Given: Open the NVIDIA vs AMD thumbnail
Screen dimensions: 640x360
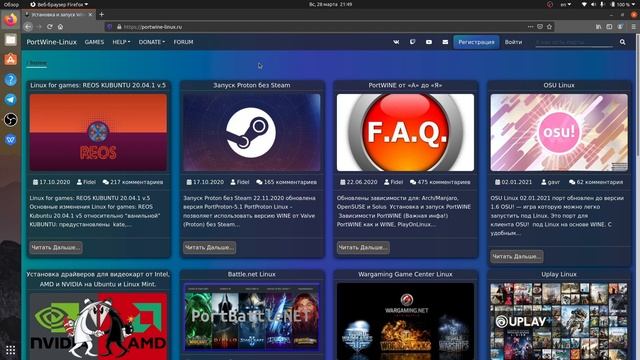Looking at the screenshot, I should coord(98,326).
